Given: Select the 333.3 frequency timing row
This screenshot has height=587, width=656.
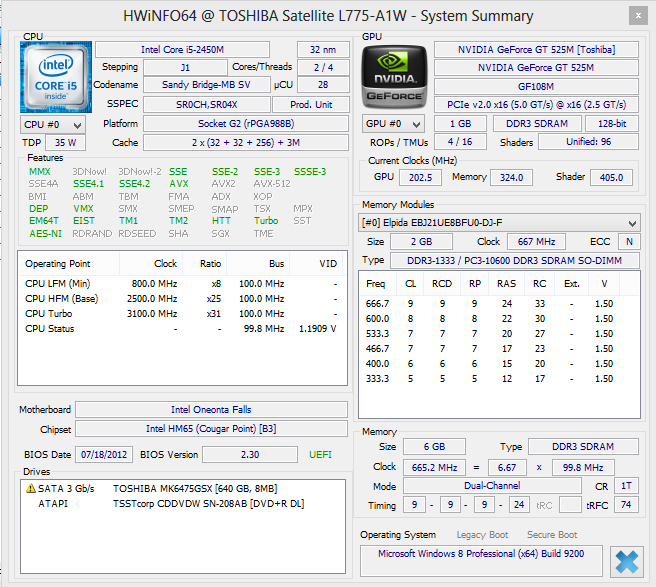Looking at the screenshot, I should pyautogui.click(x=499, y=379).
